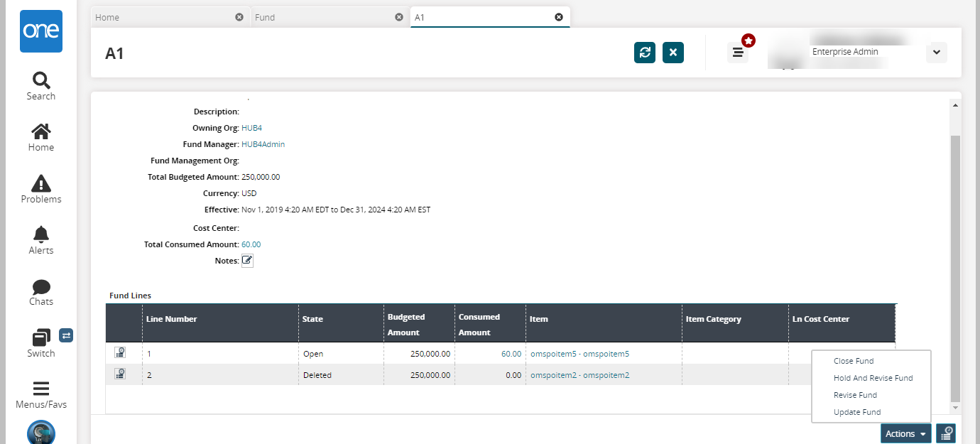
Task: Switch to the Home tab
Action: pyautogui.click(x=170, y=17)
